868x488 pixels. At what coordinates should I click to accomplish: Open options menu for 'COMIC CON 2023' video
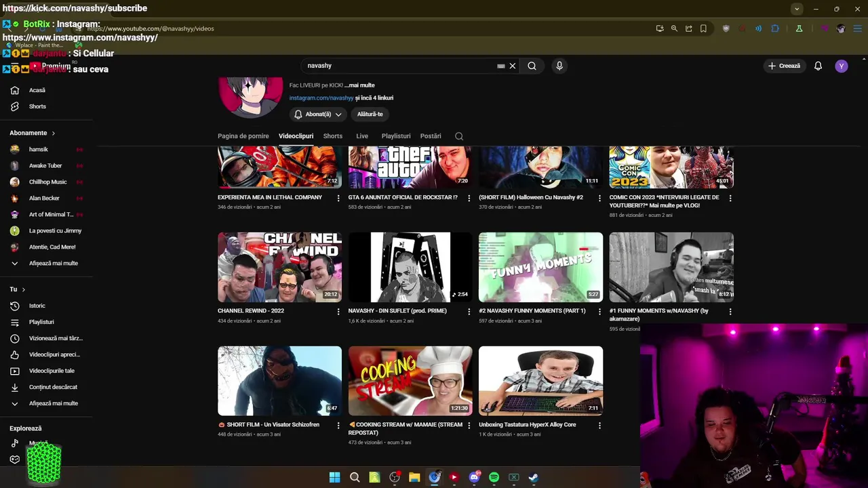pyautogui.click(x=730, y=198)
